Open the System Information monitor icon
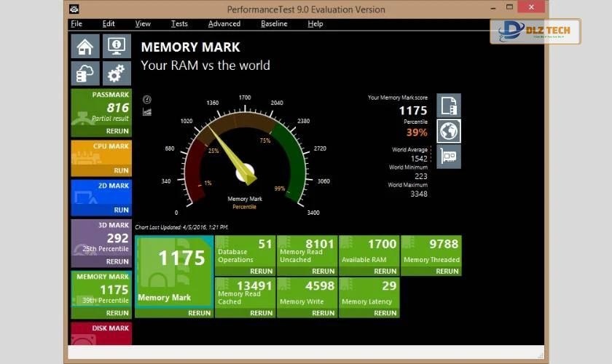The image size is (612, 364). pyautogui.click(x=117, y=47)
